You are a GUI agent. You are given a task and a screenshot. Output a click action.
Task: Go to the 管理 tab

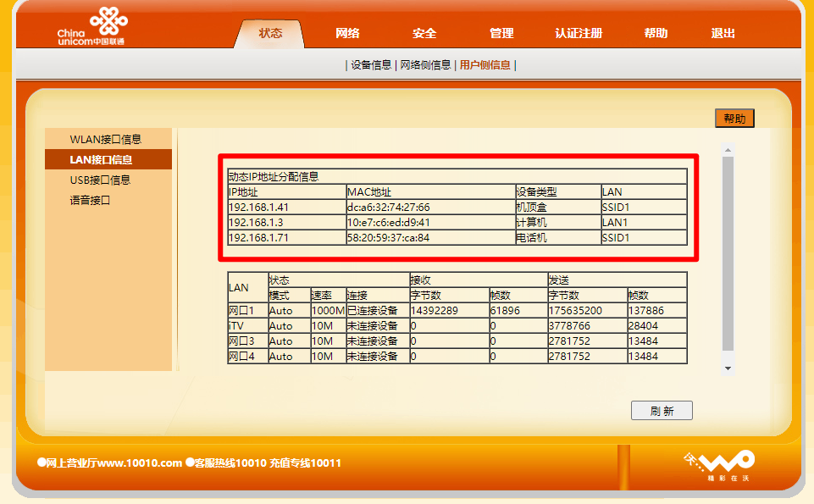(x=501, y=33)
